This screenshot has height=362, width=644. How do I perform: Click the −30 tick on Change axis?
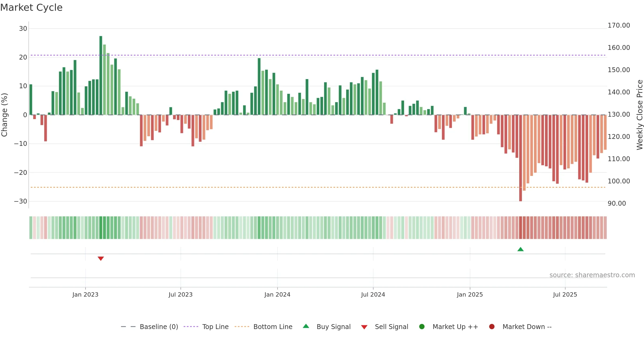(x=21, y=201)
